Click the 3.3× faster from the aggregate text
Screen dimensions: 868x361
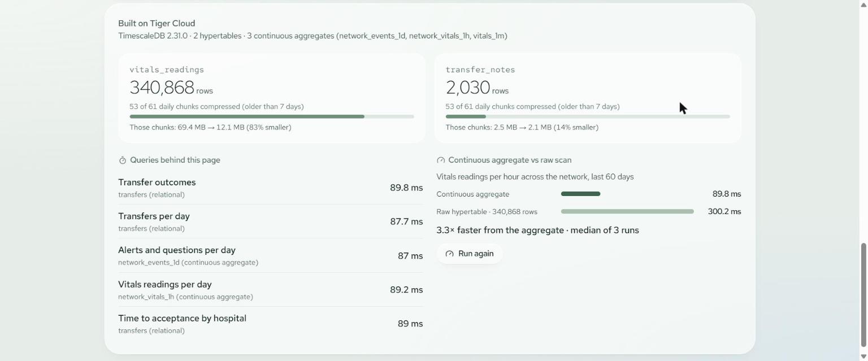[537, 230]
